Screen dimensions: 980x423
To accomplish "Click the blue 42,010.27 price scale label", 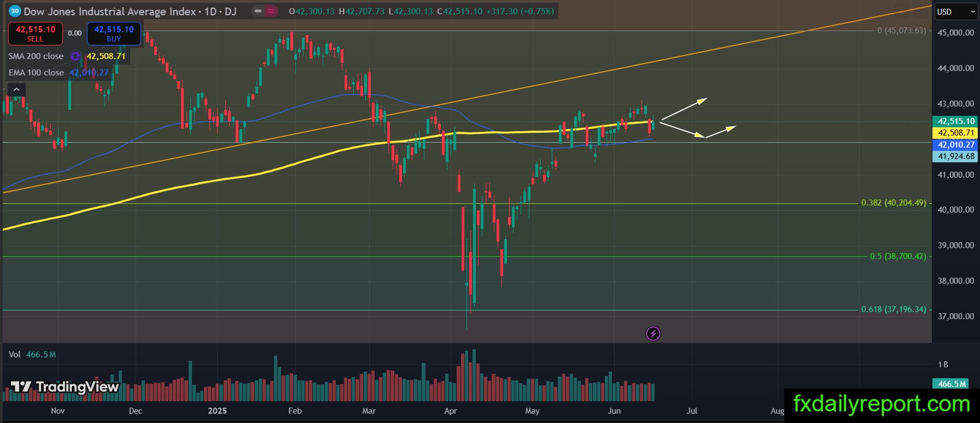I will click(x=956, y=145).
